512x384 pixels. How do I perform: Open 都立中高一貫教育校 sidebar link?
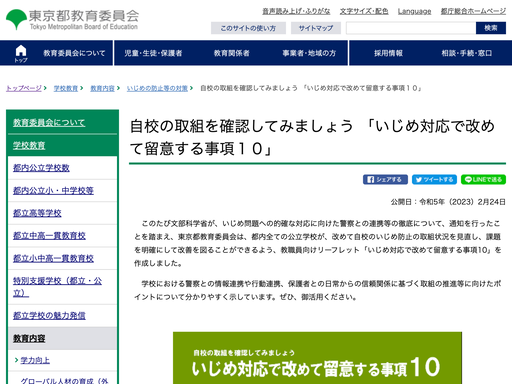[49, 236]
